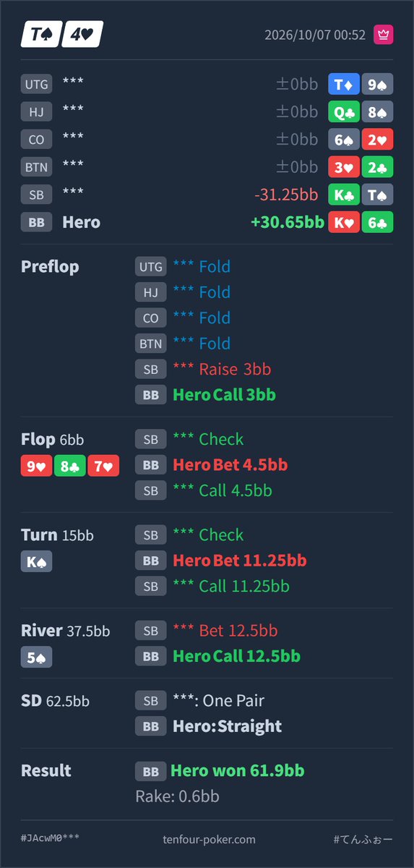Select the 8♣ flop card
Image resolution: width=414 pixels, height=868 pixels.
(x=69, y=466)
